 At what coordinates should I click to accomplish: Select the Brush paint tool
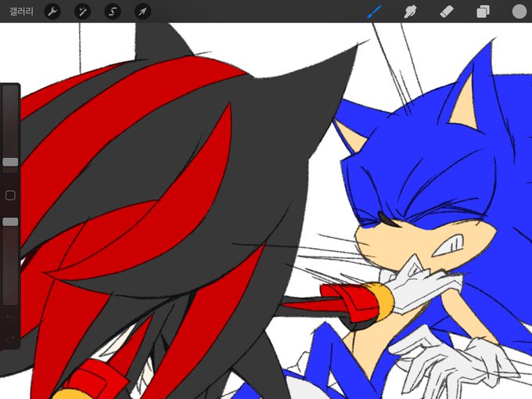374,12
